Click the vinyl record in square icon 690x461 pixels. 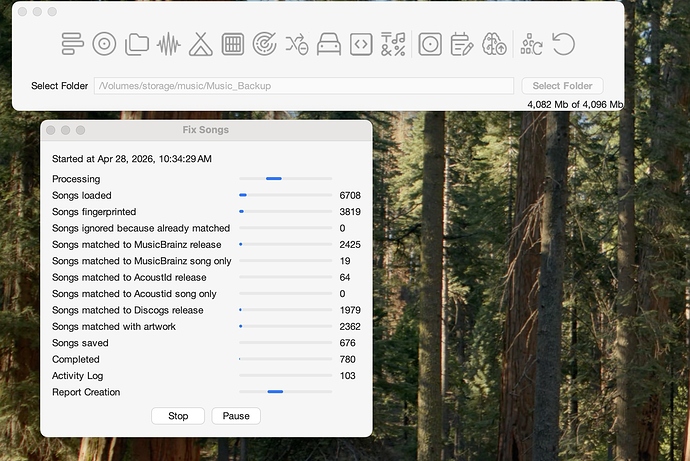click(x=430, y=44)
